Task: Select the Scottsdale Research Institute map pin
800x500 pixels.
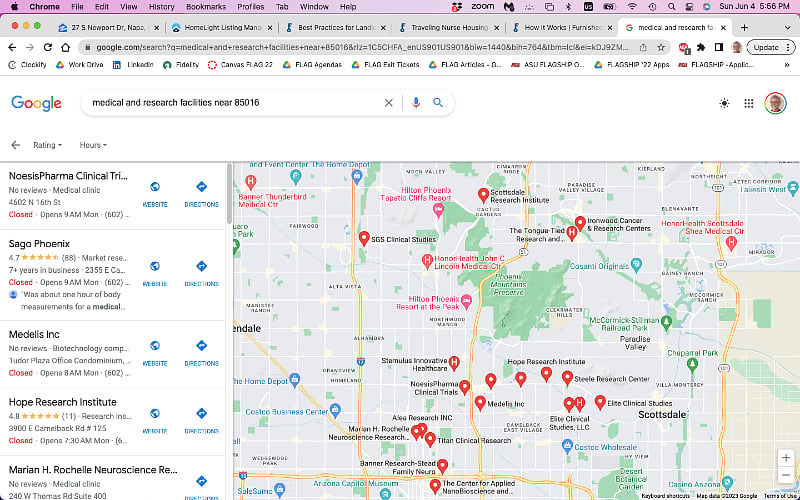Action: 483,194
